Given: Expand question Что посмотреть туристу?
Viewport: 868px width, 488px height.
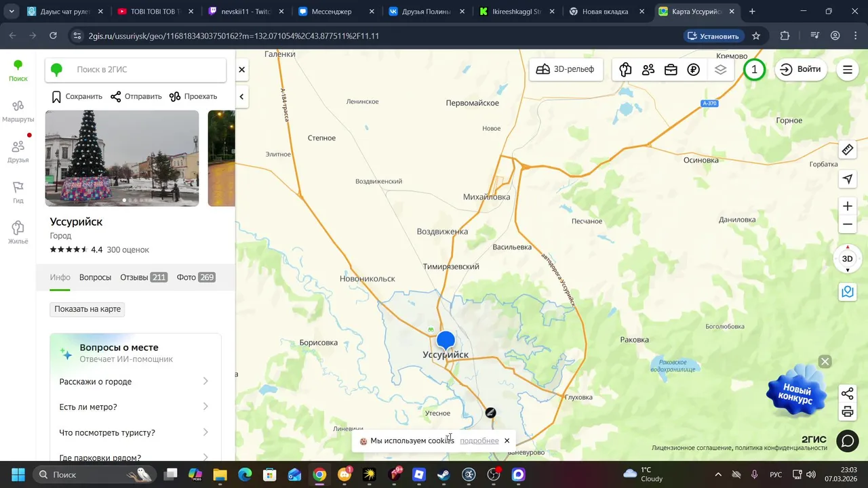Looking at the screenshot, I should point(135,432).
